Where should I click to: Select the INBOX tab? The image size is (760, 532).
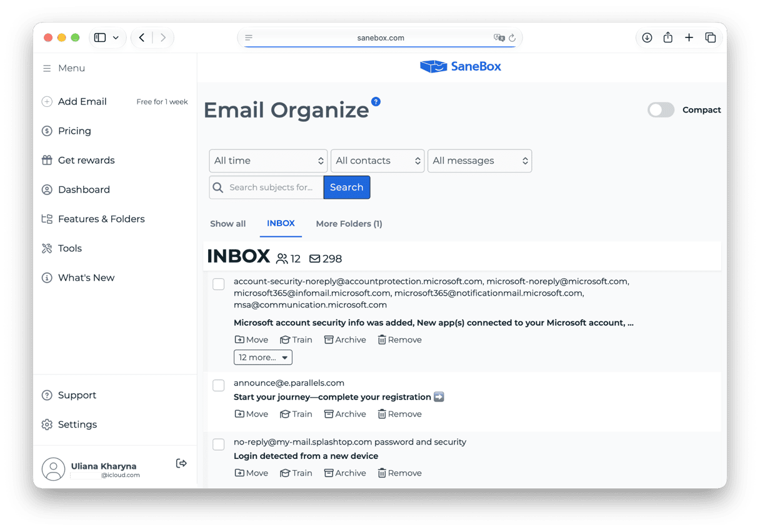pyautogui.click(x=281, y=223)
